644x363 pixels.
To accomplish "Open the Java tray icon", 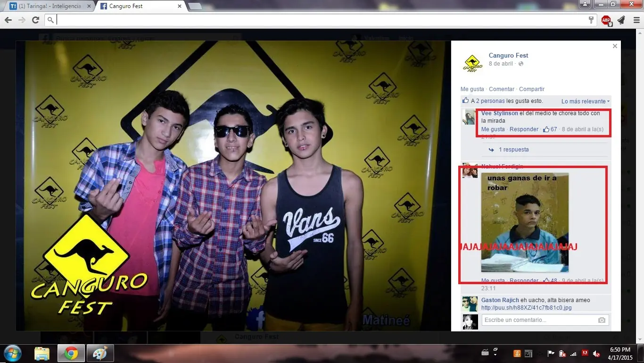I will tap(517, 354).
